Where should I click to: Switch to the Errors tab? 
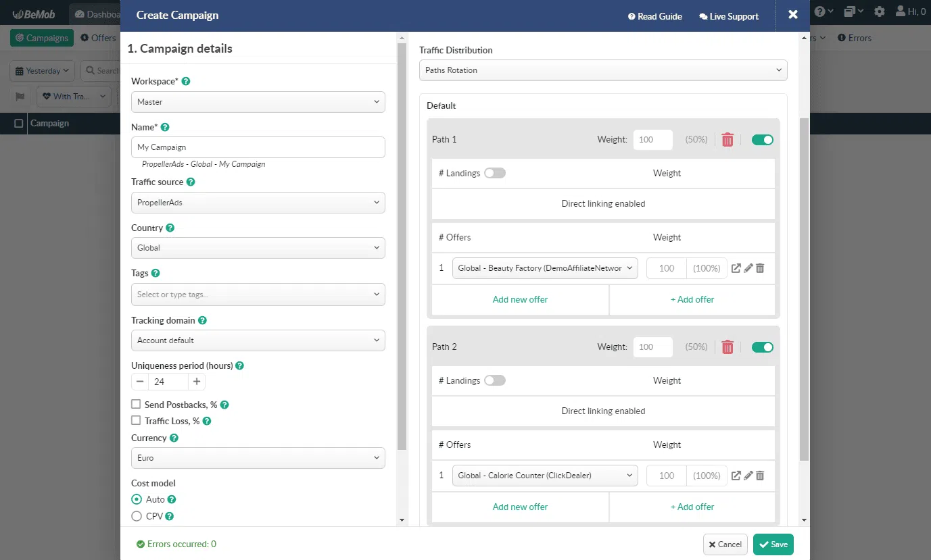855,38
